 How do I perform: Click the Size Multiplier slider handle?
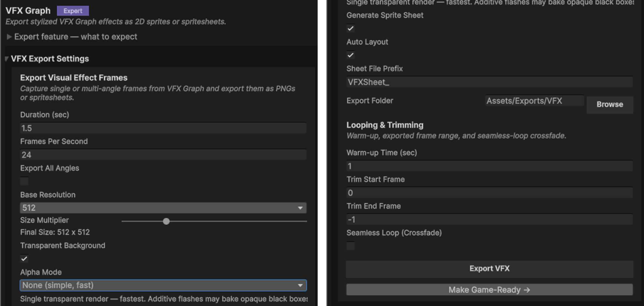pyautogui.click(x=166, y=221)
